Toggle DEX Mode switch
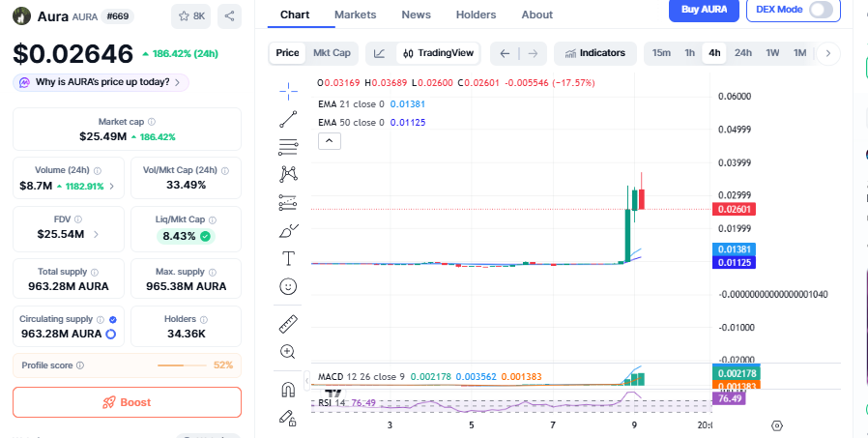The image size is (868, 438). coord(821,10)
